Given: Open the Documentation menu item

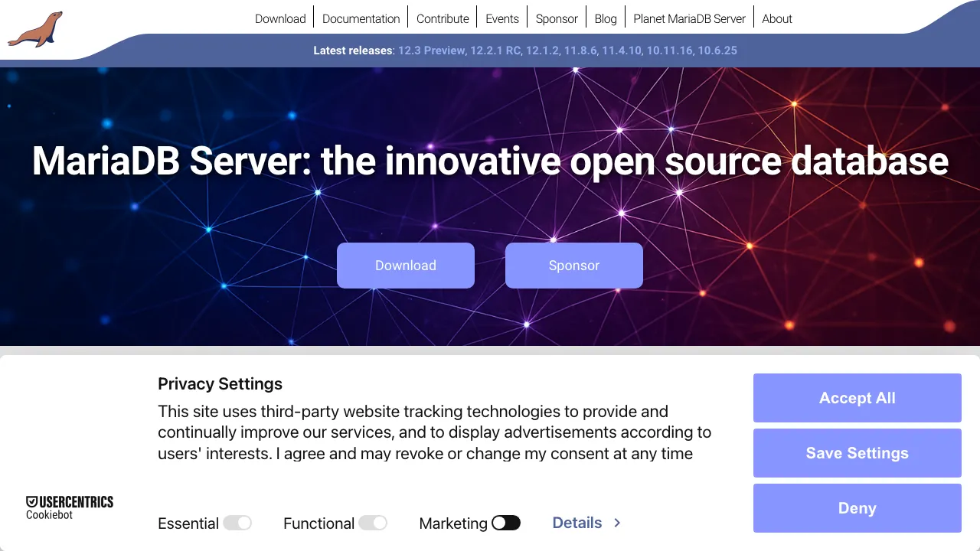Looking at the screenshot, I should tap(361, 18).
